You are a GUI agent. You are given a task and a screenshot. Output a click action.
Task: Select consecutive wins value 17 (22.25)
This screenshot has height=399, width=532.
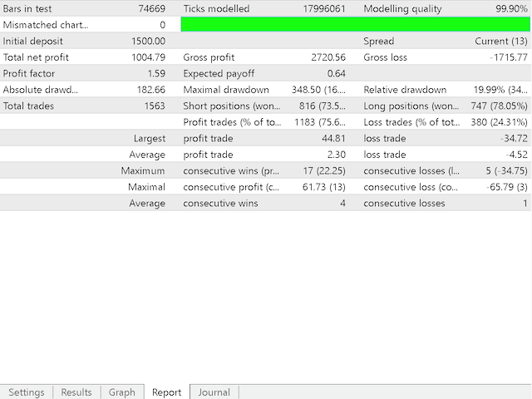pos(324,170)
